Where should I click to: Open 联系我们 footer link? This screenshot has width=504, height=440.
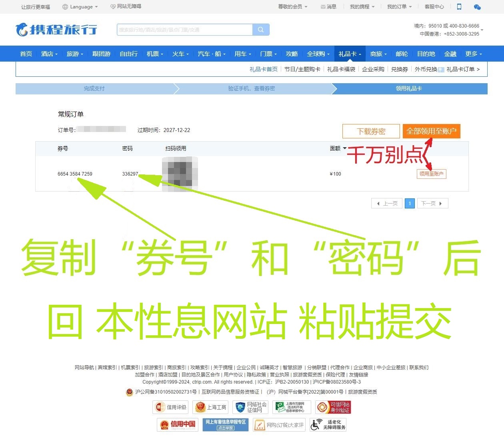pos(419,368)
